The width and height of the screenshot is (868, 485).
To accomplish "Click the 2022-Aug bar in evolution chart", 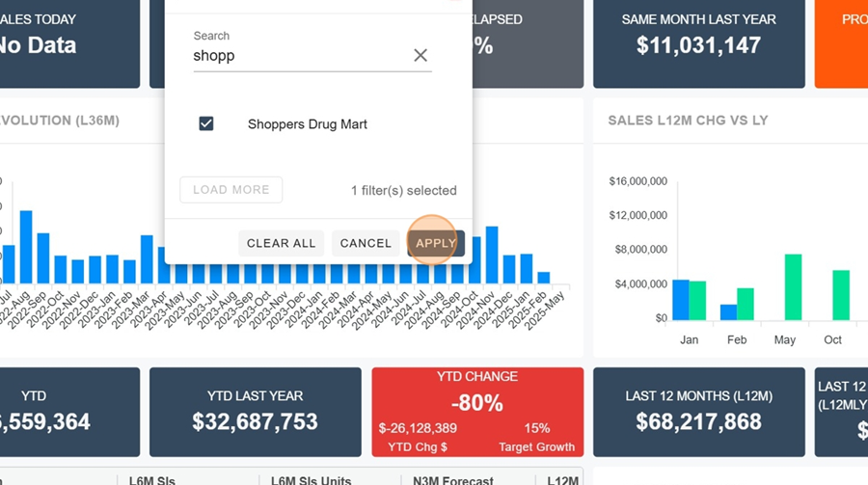I will 26,247.
